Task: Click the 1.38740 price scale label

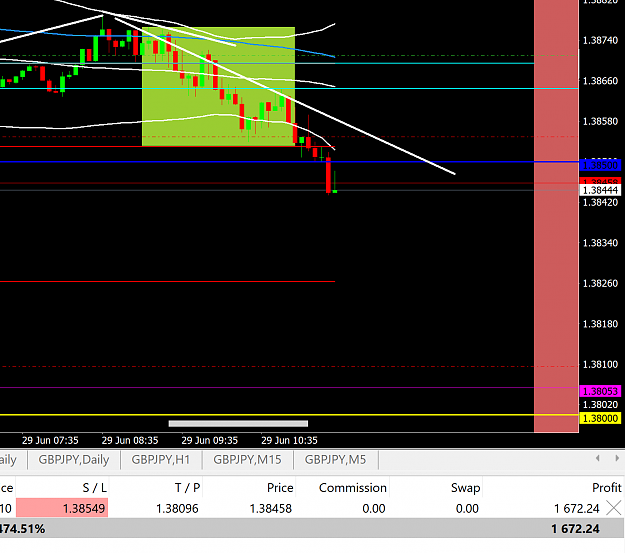Action: coord(600,40)
